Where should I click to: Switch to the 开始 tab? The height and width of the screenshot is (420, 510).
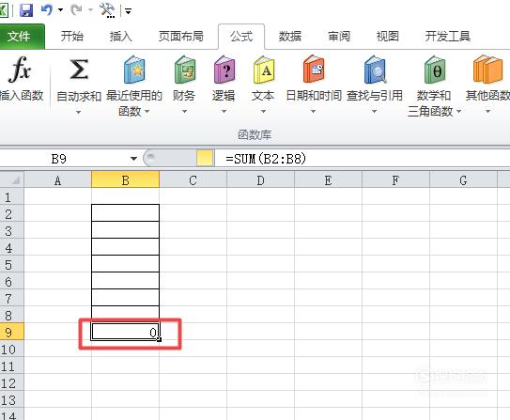click(x=72, y=36)
